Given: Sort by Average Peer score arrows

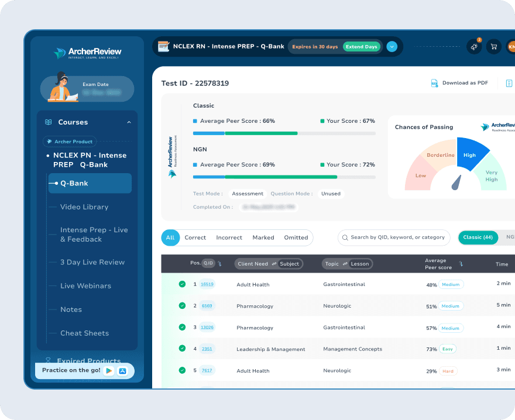Looking at the screenshot, I should pos(461,264).
